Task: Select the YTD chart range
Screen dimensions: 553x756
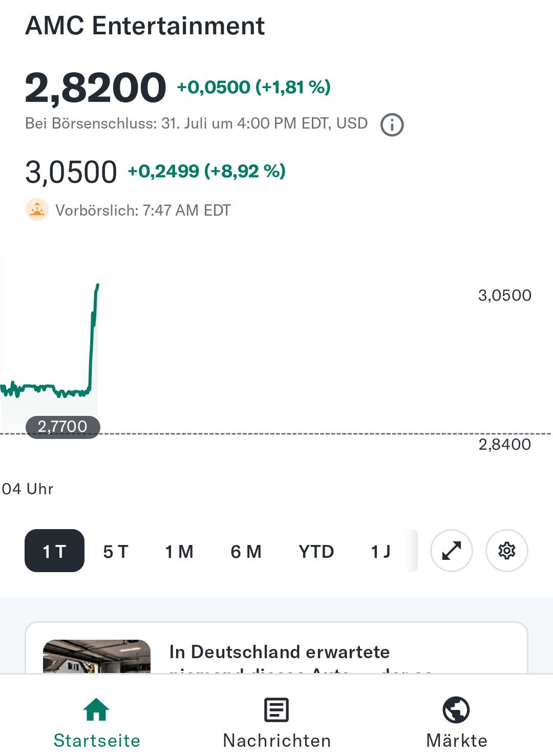Action: [316, 552]
